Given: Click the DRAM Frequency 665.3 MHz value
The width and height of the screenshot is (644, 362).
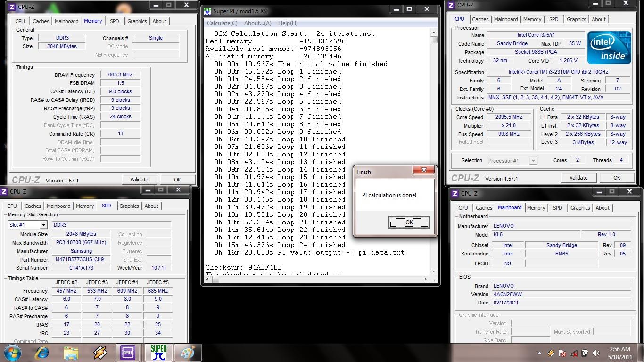Looking at the screenshot, I should click(x=120, y=75).
